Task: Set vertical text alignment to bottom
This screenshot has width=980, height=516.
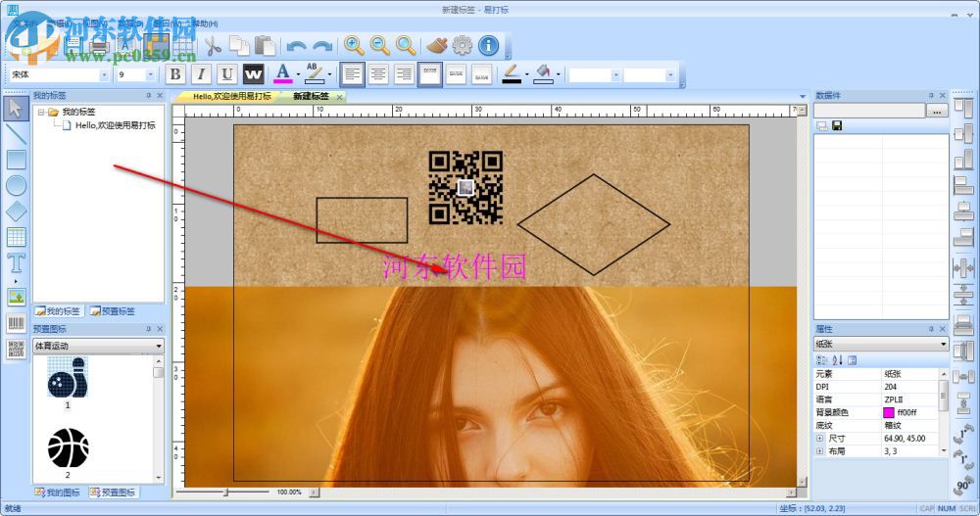Action: pyautogui.click(x=481, y=74)
